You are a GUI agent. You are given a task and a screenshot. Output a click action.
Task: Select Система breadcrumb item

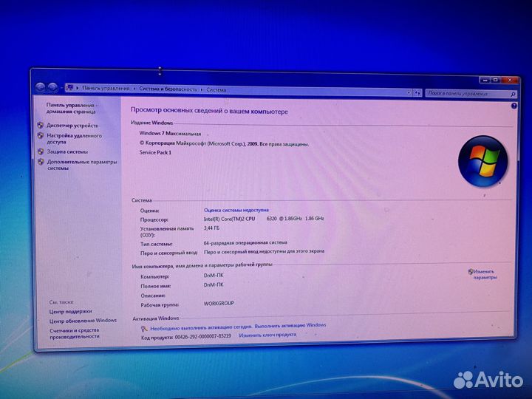tap(216, 89)
